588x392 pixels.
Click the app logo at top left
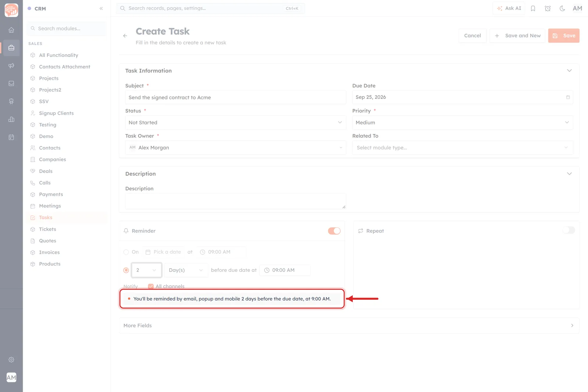coord(11,10)
